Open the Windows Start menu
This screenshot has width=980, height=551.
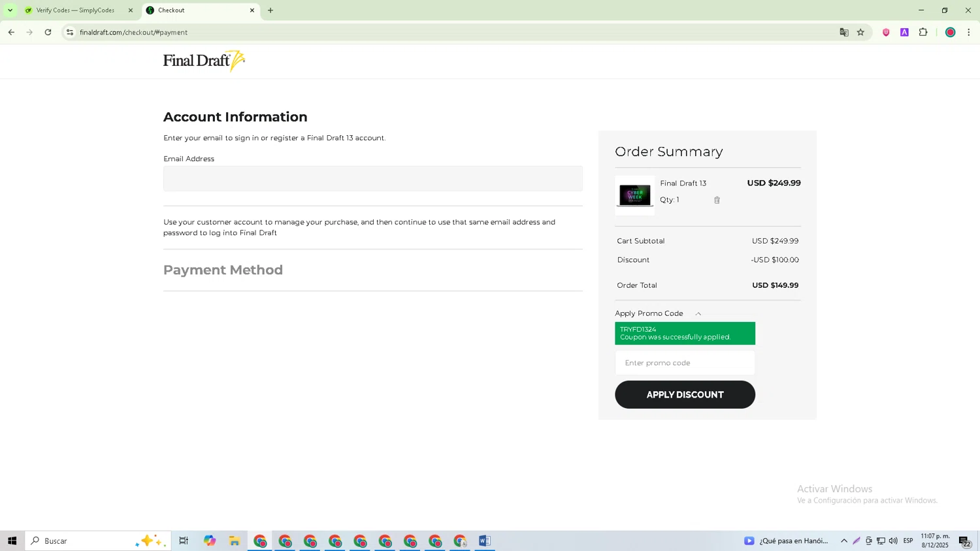[x=12, y=541]
